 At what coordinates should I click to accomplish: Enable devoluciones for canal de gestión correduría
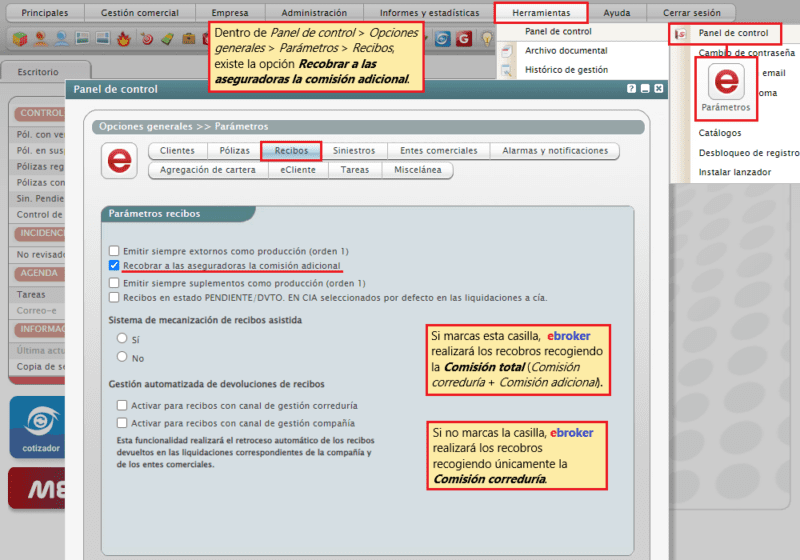pyautogui.click(x=121, y=405)
